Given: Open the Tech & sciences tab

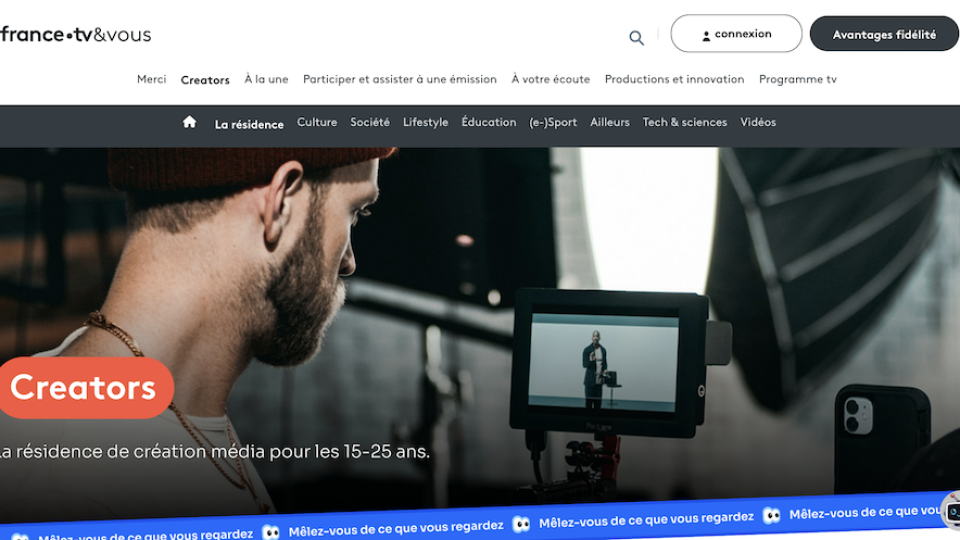Looking at the screenshot, I should 684,123.
